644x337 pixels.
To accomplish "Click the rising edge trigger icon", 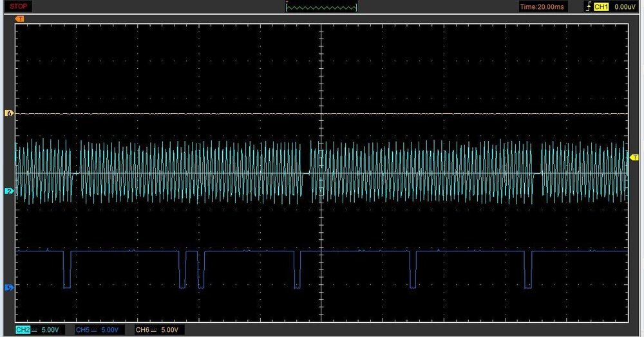I will (x=587, y=6).
